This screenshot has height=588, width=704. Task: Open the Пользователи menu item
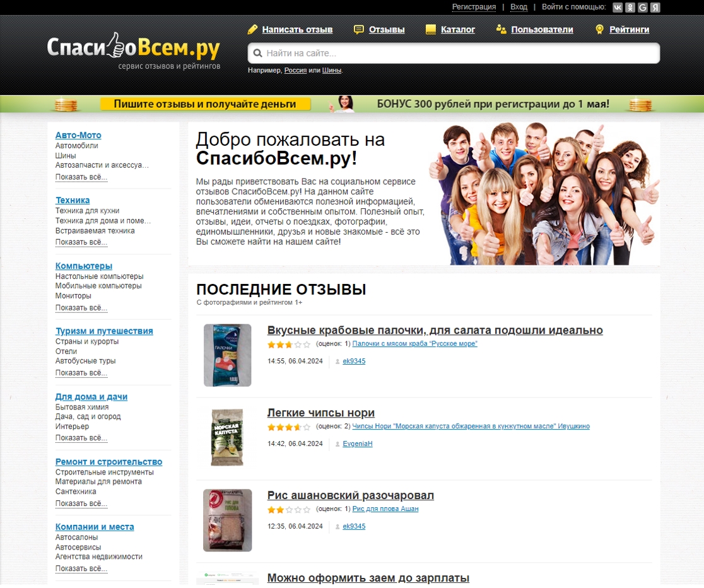click(x=542, y=30)
